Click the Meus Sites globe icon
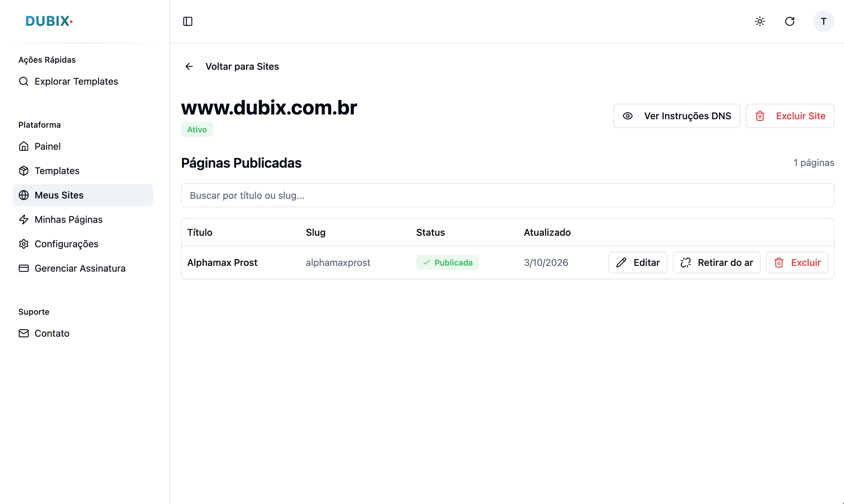The width and height of the screenshot is (844, 504). click(23, 195)
